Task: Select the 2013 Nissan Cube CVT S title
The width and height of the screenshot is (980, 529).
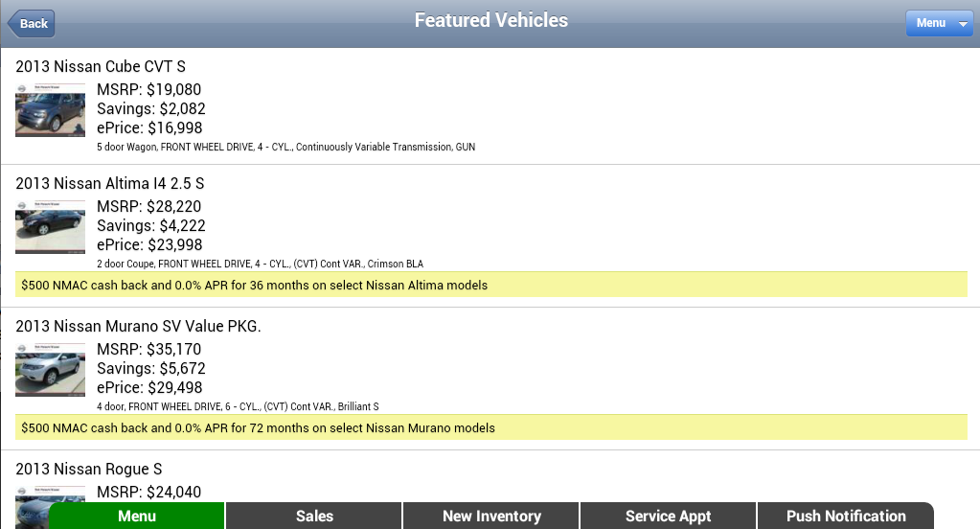Action: 101,66
